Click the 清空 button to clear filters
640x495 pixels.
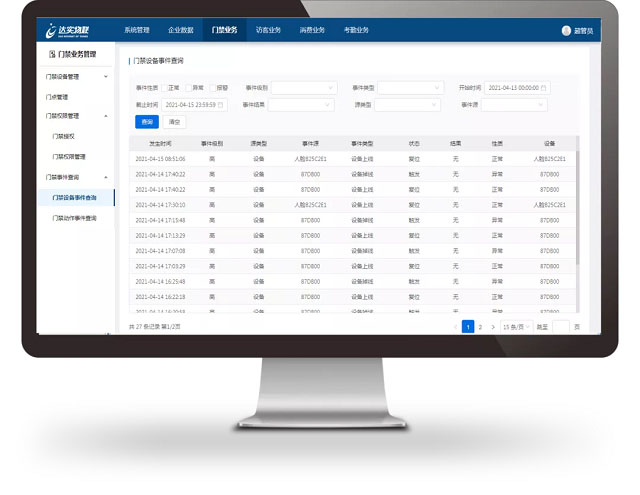[x=174, y=121]
